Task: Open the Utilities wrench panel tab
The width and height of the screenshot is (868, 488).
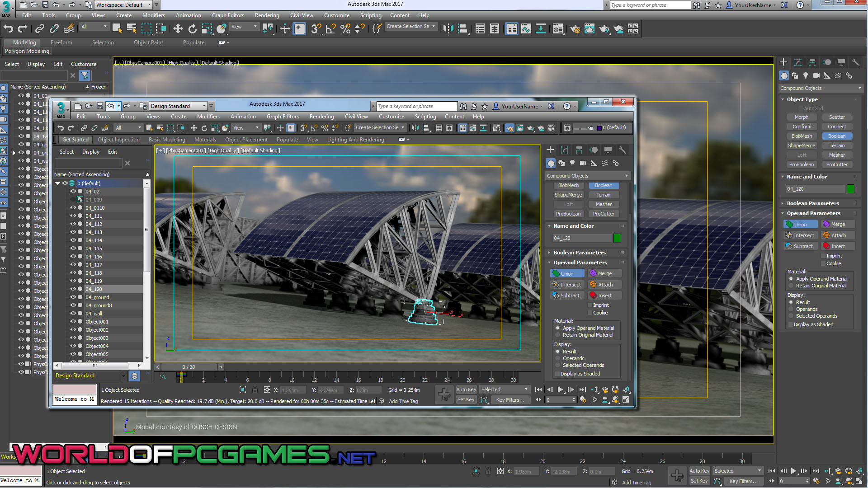Action: click(855, 62)
